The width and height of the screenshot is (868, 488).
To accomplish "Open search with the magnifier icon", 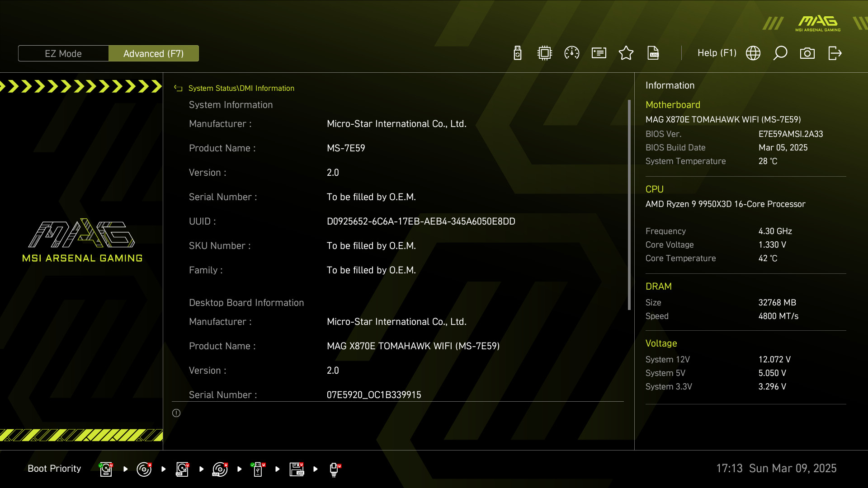I will [780, 53].
